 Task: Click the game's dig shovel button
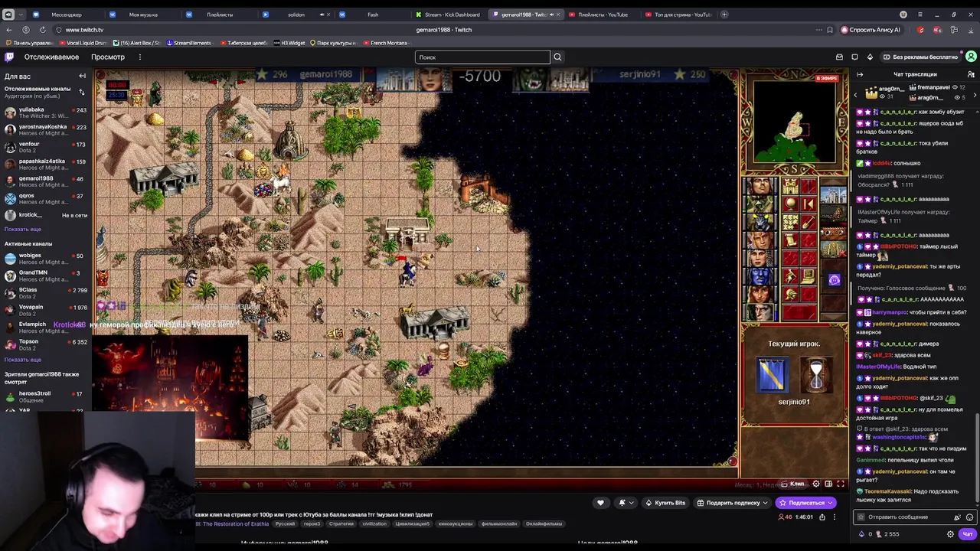(808, 222)
